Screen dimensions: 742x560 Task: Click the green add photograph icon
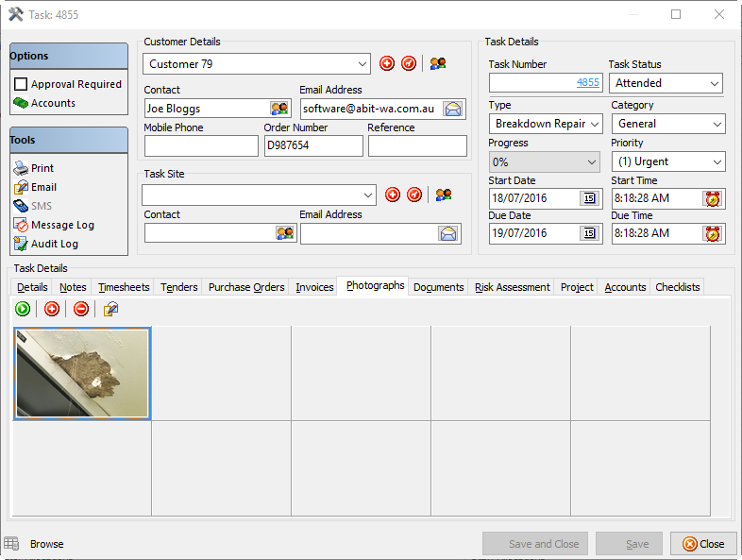click(23, 309)
